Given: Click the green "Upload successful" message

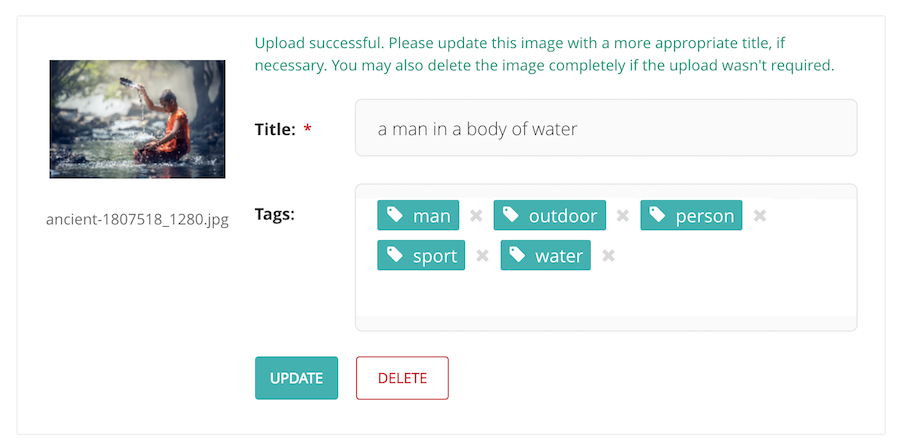Looking at the screenshot, I should pyautogui.click(x=544, y=54).
